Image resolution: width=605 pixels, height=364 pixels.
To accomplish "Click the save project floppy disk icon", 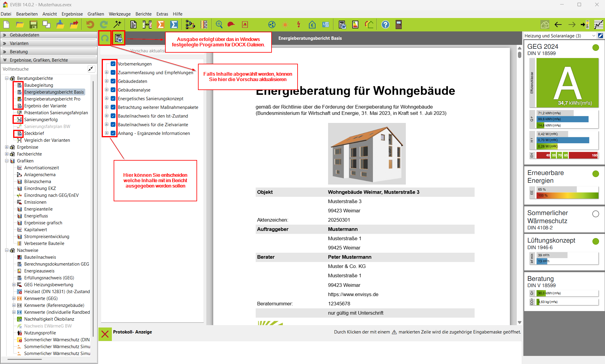I will tap(33, 25).
